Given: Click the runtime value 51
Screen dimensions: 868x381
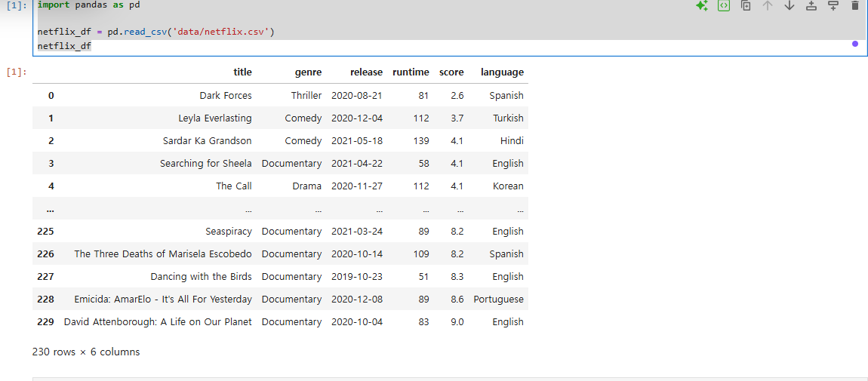Looking at the screenshot, I should (423, 276).
